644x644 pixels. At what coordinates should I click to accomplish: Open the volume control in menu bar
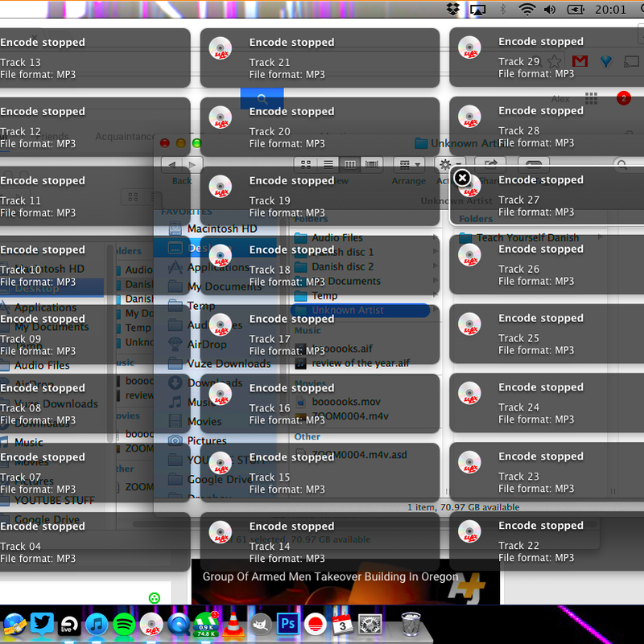[x=550, y=10]
